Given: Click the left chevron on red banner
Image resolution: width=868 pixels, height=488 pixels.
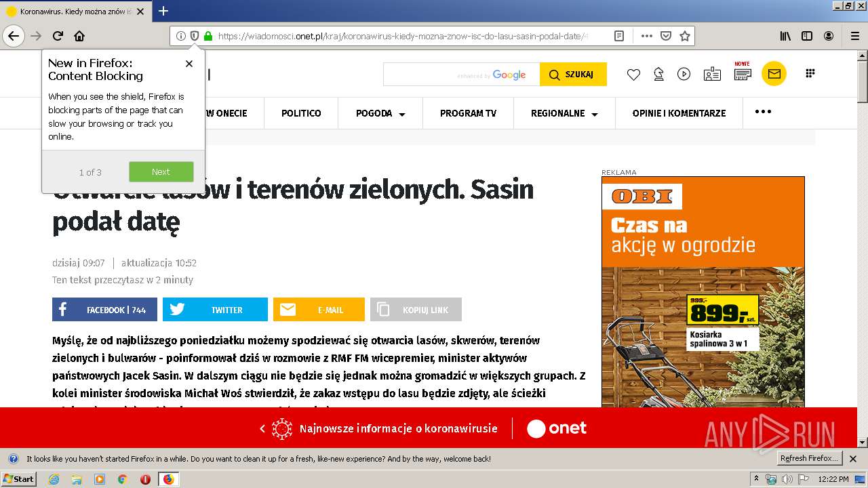Looking at the screenshot, I should coord(262,428).
